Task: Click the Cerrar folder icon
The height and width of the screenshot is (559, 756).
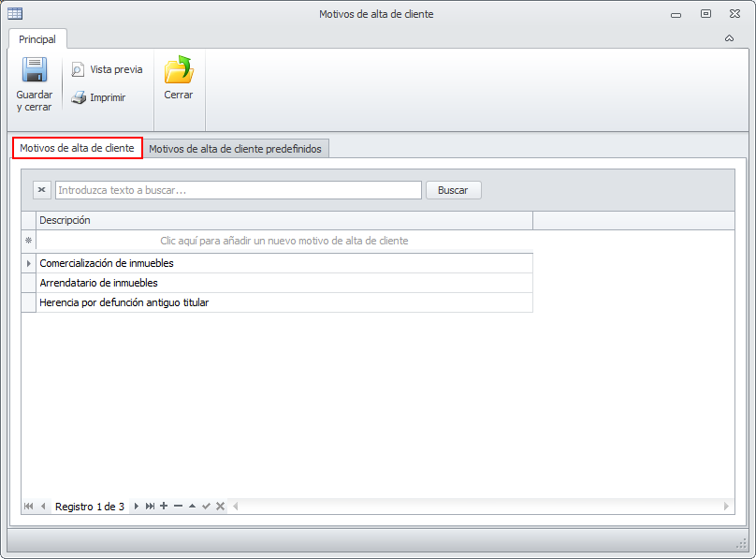Action: point(179,69)
